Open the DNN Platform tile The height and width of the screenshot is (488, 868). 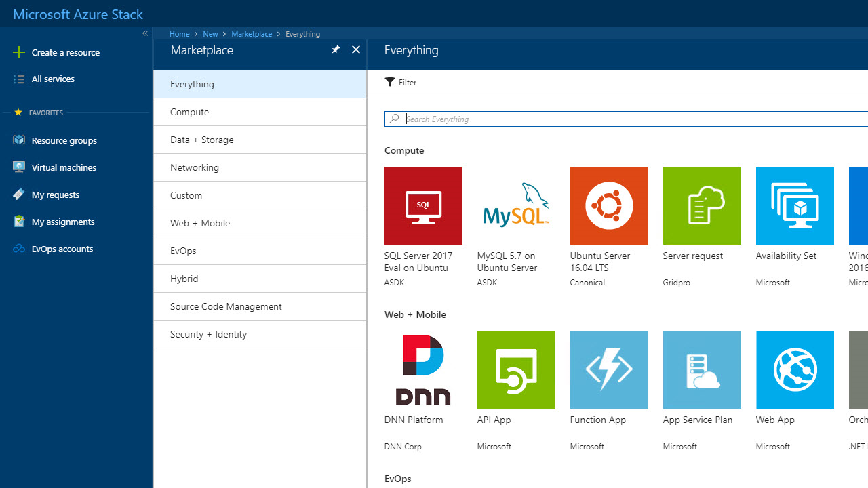click(423, 369)
